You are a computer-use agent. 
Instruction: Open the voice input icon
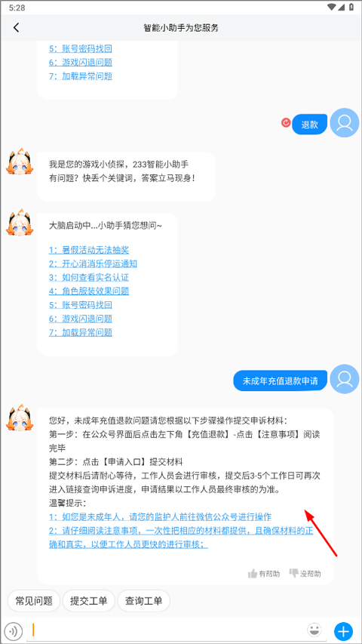[15, 630]
